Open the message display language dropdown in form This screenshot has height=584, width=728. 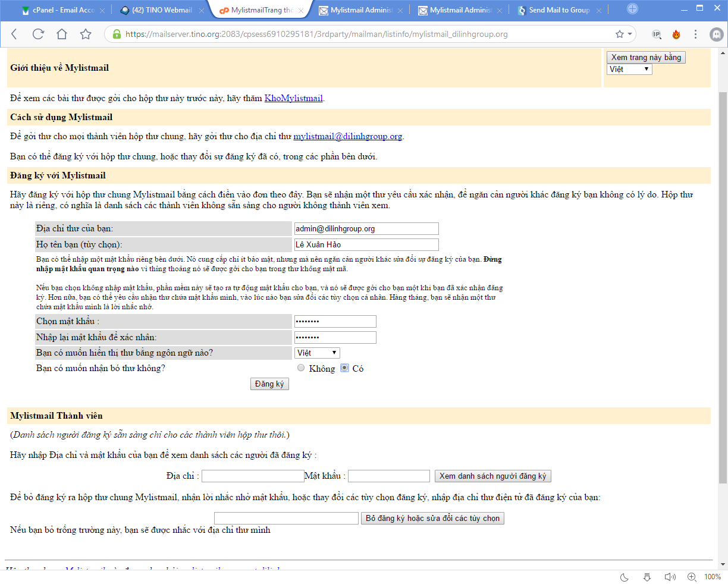pyautogui.click(x=317, y=353)
